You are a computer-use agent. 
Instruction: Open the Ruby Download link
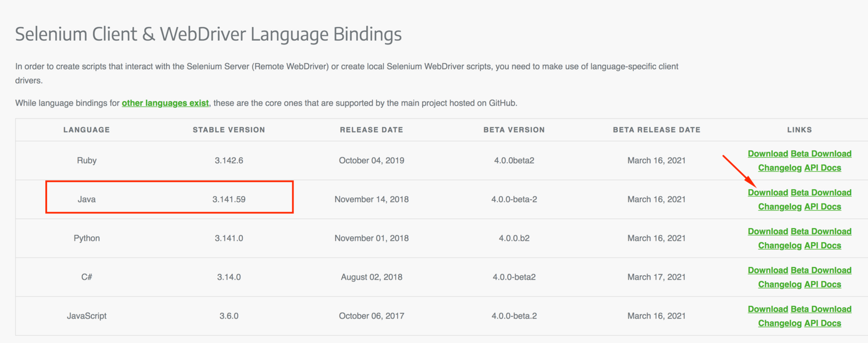point(768,153)
